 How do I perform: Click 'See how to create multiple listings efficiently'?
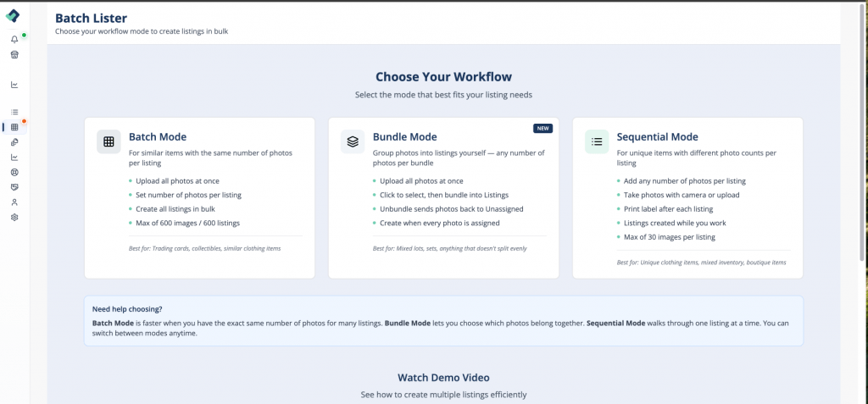point(443,395)
